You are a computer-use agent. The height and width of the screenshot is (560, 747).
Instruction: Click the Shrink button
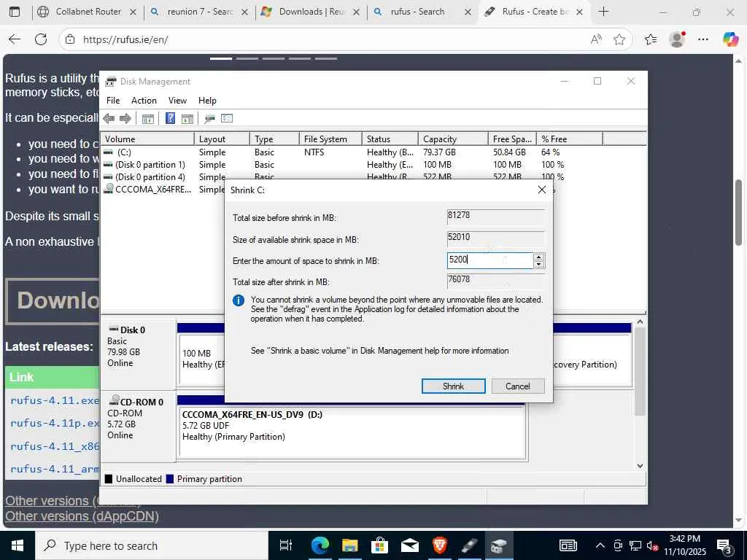453,386
